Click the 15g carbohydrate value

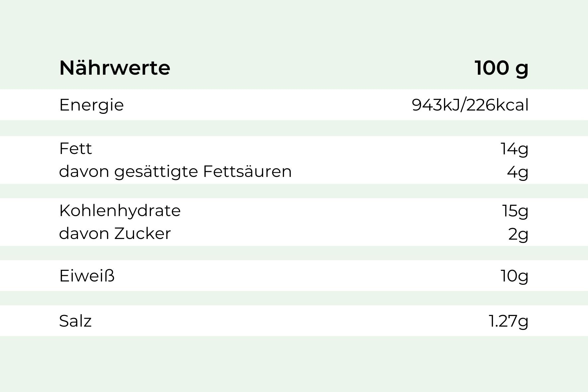click(515, 211)
